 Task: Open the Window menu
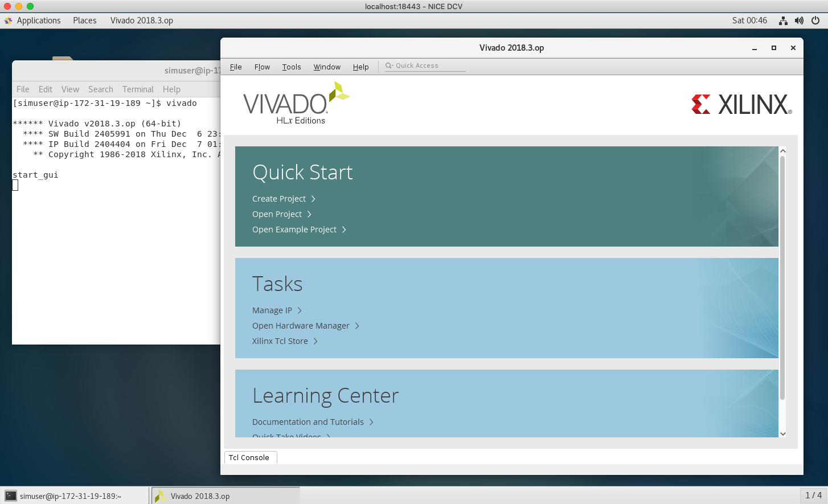[x=327, y=67]
